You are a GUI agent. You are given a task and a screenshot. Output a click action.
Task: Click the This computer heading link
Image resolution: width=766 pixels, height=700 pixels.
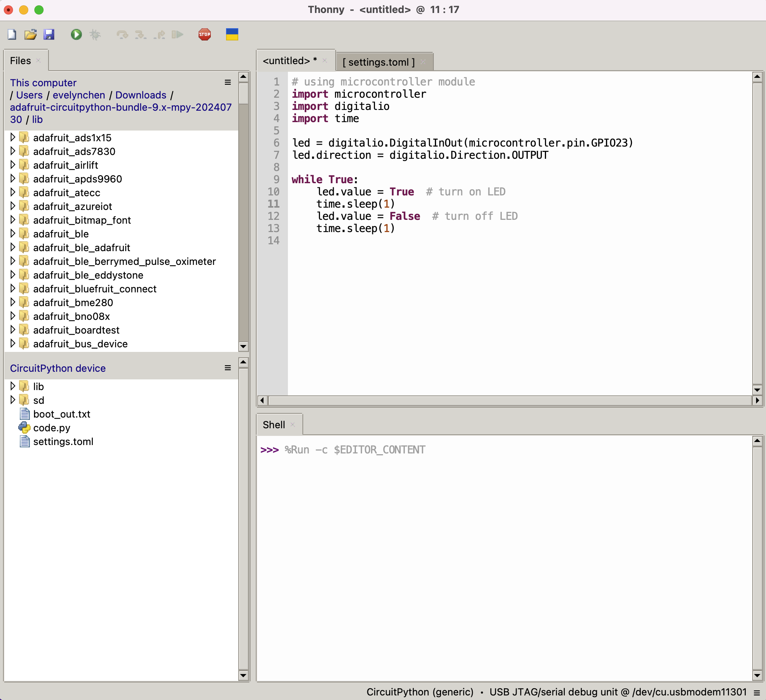click(x=43, y=83)
